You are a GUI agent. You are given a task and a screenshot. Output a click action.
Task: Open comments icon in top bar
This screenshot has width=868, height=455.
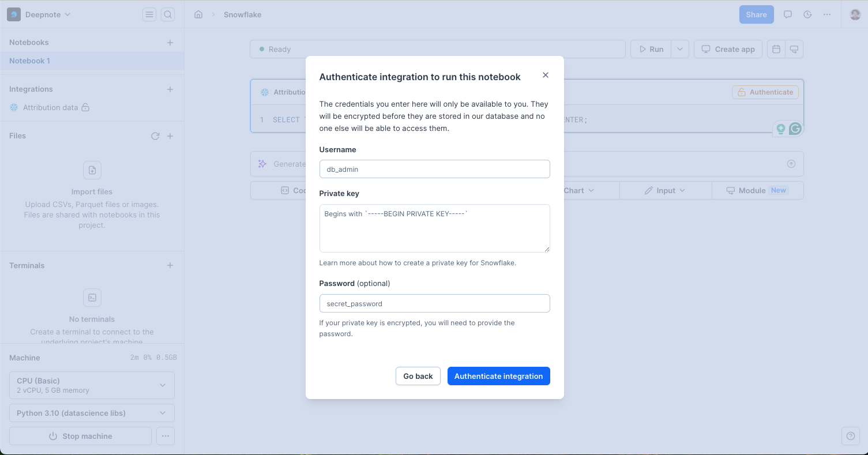point(787,14)
